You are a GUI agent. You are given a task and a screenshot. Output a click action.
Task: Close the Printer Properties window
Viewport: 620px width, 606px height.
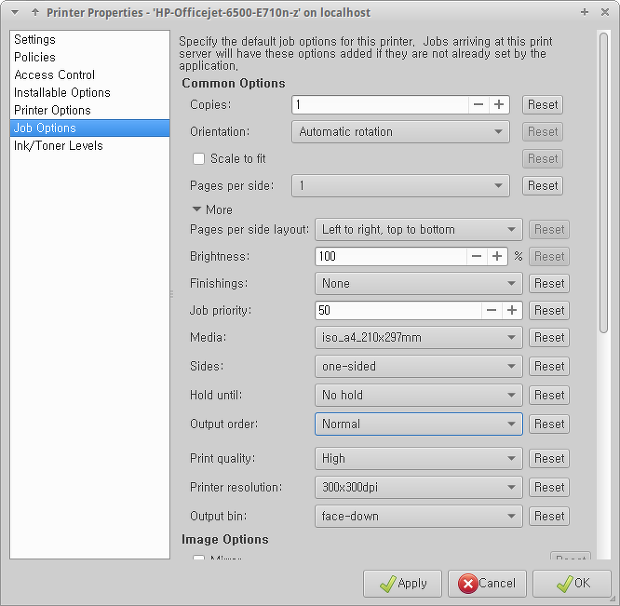tap(605, 12)
